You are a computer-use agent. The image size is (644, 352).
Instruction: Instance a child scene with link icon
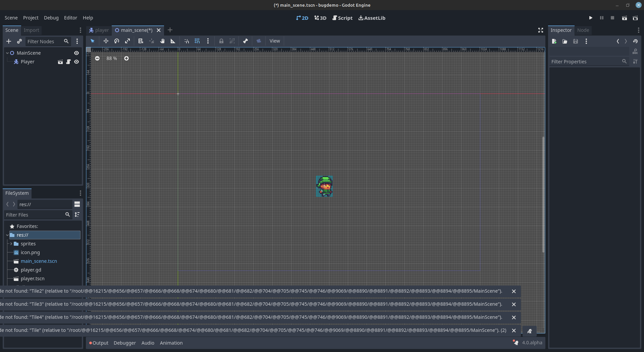click(x=19, y=41)
